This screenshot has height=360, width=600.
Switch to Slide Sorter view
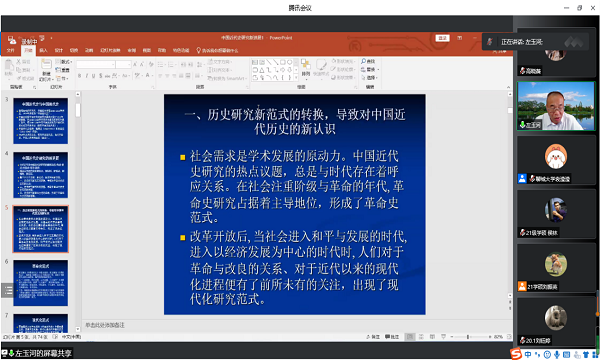point(421,337)
